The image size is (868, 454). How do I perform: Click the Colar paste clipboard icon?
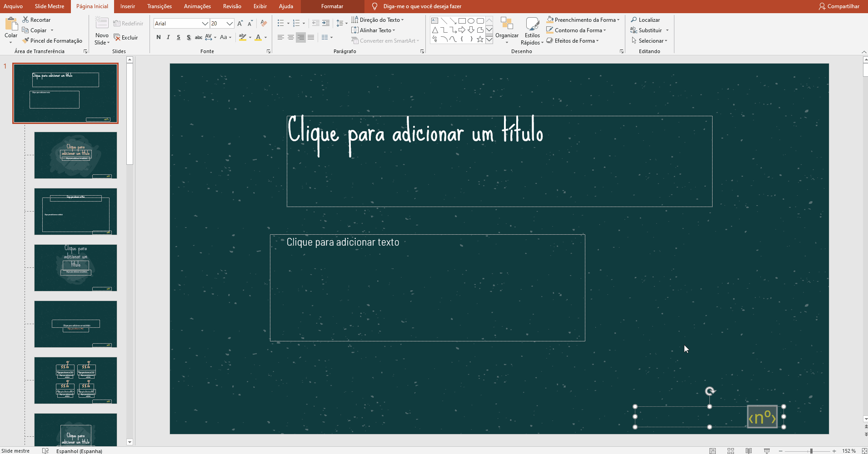[11, 24]
